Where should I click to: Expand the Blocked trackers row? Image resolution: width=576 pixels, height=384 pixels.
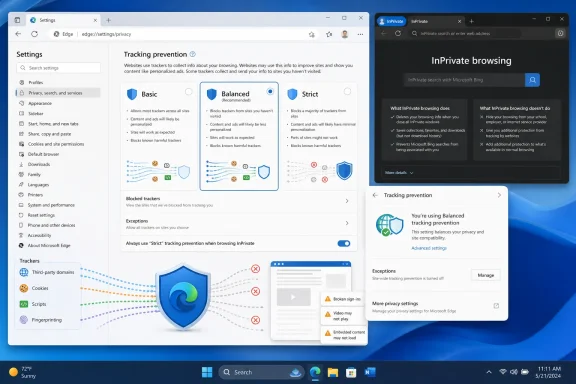[x=239, y=201]
